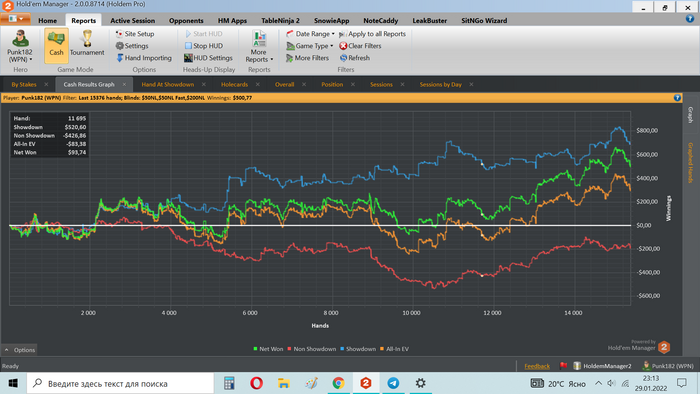Click the HoldemManager2 database status entry
The height and width of the screenshot is (394, 700).
click(x=602, y=366)
